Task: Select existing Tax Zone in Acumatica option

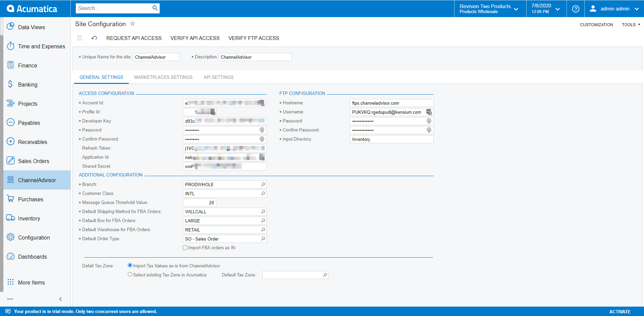Action: coord(130,274)
